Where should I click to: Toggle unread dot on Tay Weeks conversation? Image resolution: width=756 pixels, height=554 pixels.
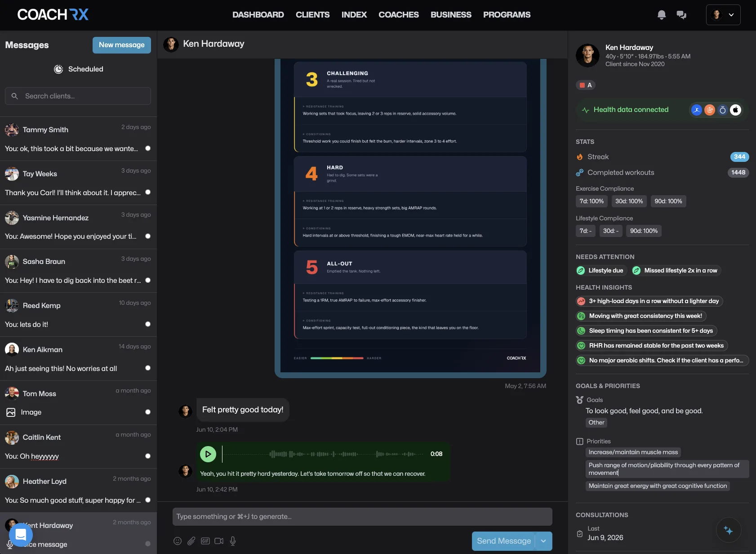pyautogui.click(x=148, y=192)
